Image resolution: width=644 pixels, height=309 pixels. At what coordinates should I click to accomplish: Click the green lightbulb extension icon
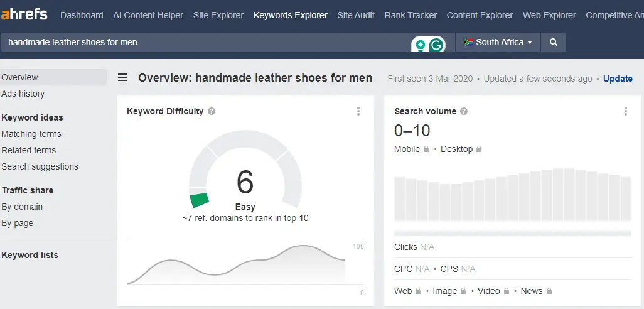click(x=420, y=45)
